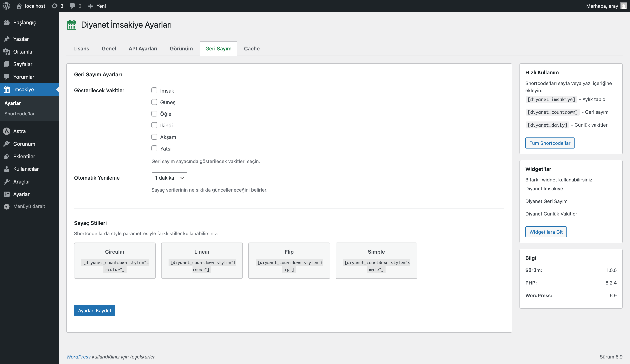Click the PHP version value 8.2.4
Viewport: 630px width, 364px height.
tap(611, 282)
